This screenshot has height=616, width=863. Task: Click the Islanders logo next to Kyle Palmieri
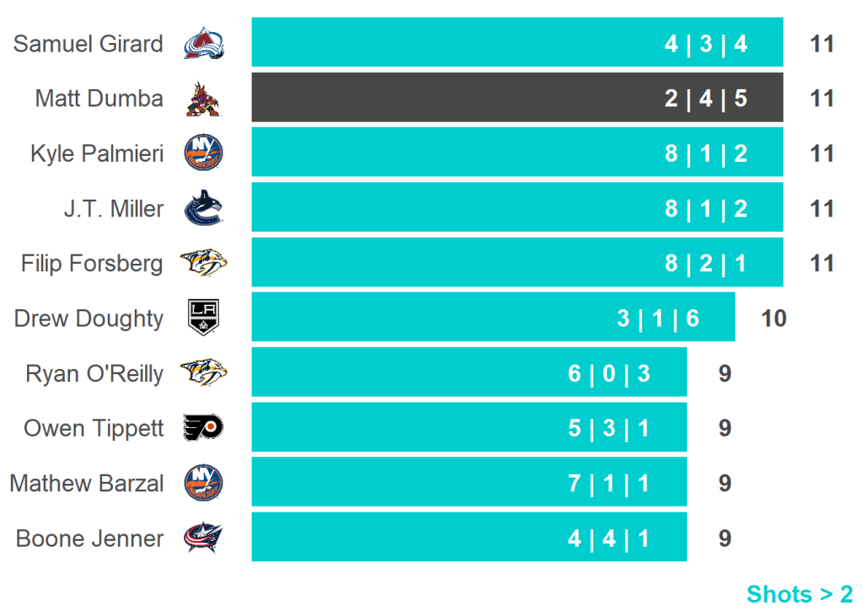[204, 153]
